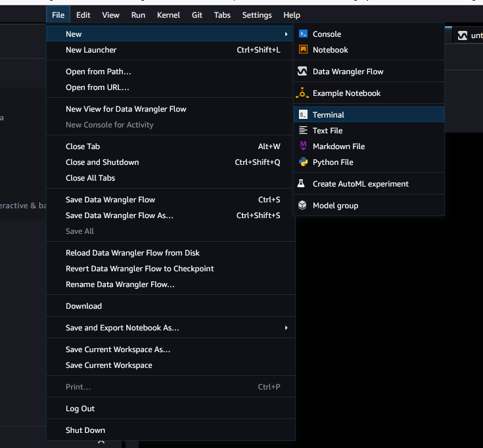Viewport: 483px width, 448px height.
Task: Click the purple Markdown File icon
Action: point(303,146)
